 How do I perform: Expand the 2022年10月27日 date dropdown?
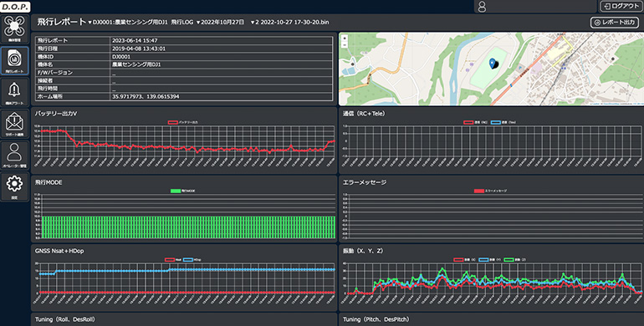220,23
